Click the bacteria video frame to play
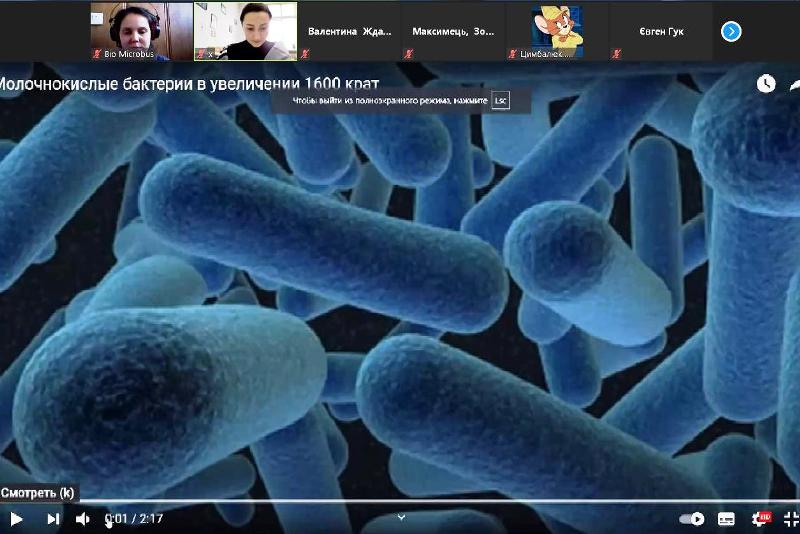This screenshot has width=800, height=534. coord(400,296)
